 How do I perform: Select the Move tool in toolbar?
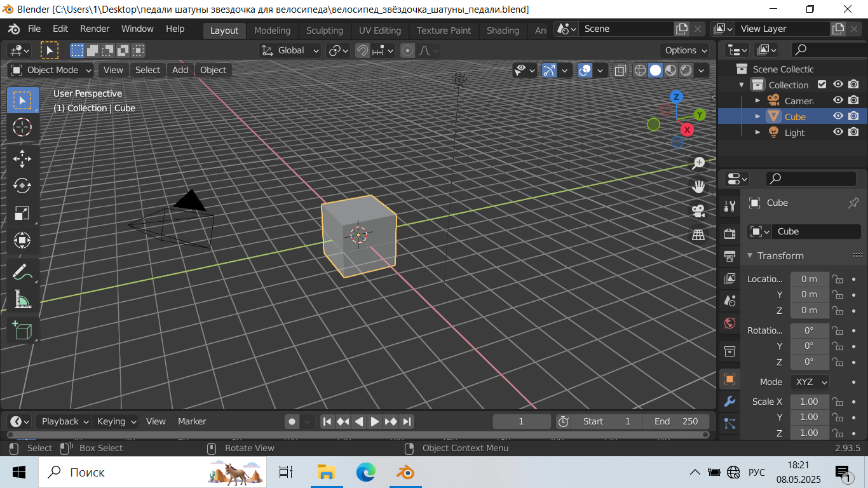point(22,158)
